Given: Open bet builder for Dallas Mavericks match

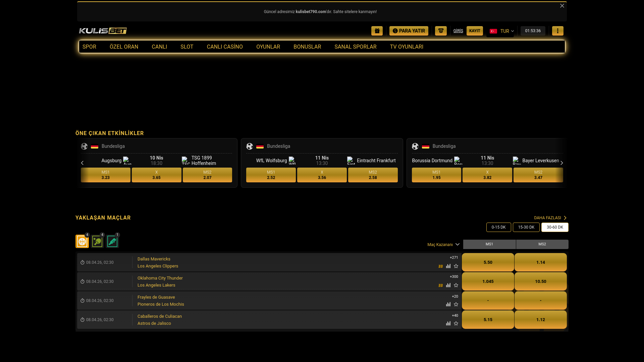Looking at the screenshot, I should pyautogui.click(x=440, y=266).
